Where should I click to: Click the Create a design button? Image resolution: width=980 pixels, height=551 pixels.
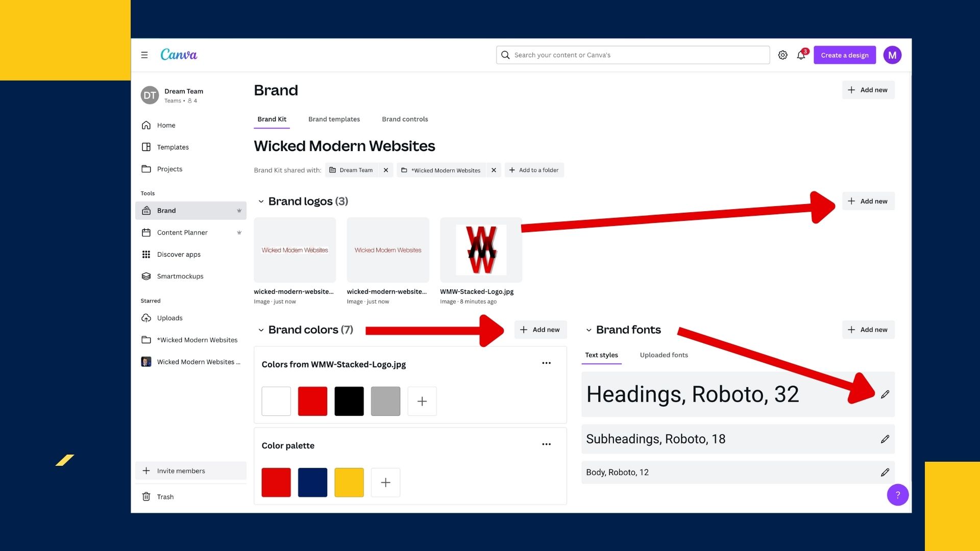[845, 55]
